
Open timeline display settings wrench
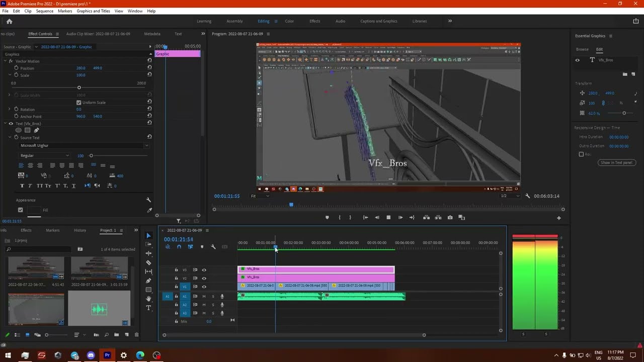point(213,247)
